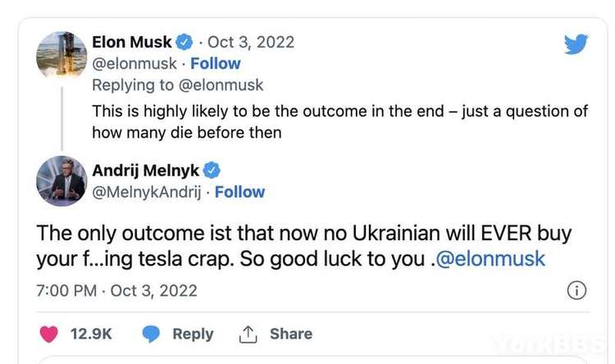Screen dimensions: 615x364
Task: Click the Reply text label
Action: (193, 334)
